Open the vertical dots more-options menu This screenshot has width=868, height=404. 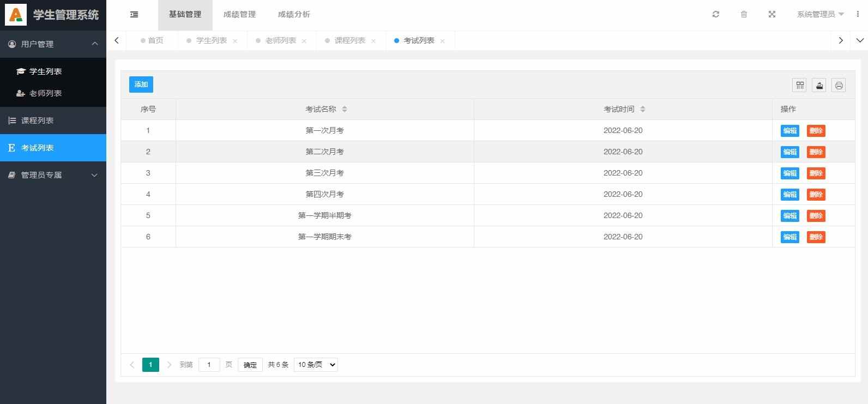click(858, 15)
